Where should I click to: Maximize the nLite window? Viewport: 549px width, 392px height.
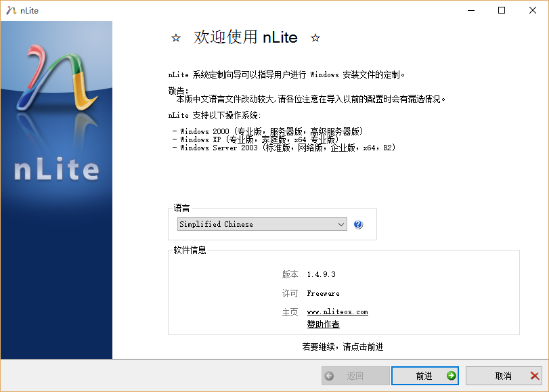(501, 10)
